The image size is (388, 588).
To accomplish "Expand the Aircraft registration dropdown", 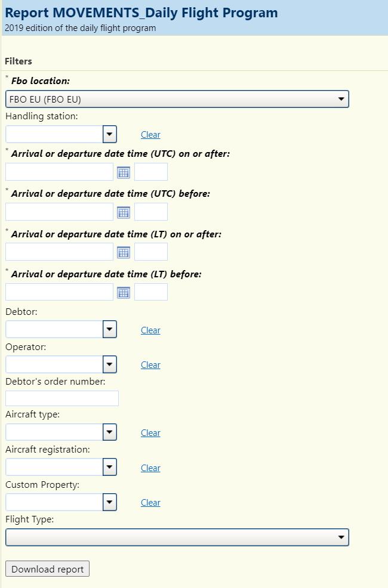I will 109,467.
